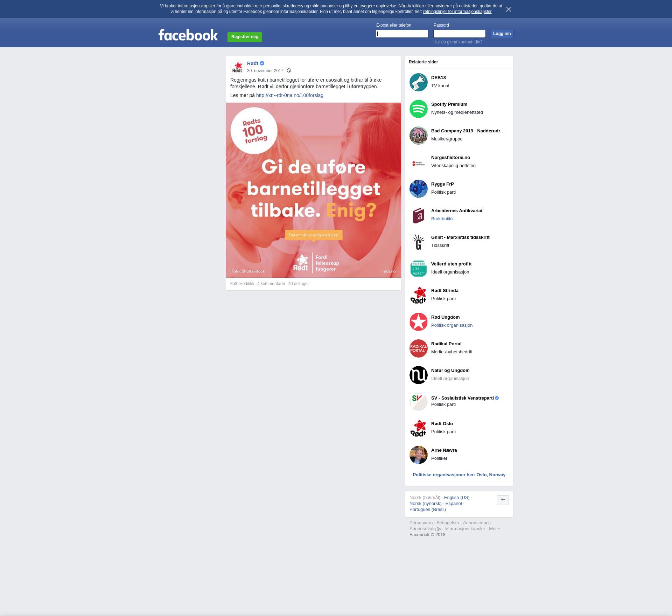Click the Registrer deg button
The height and width of the screenshot is (616, 672).
pyautogui.click(x=245, y=37)
